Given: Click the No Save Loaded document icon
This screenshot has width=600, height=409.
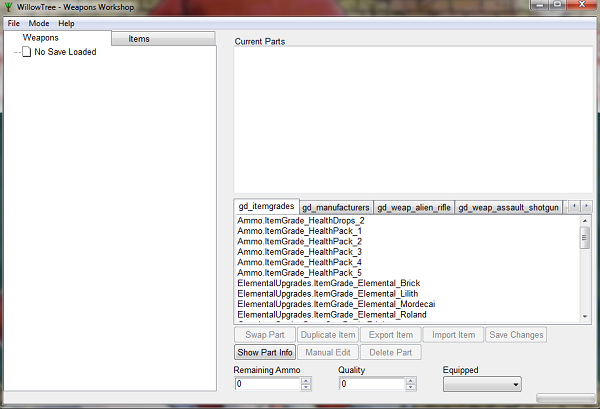Looking at the screenshot, I should pyautogui.click(x=26, y=52).
